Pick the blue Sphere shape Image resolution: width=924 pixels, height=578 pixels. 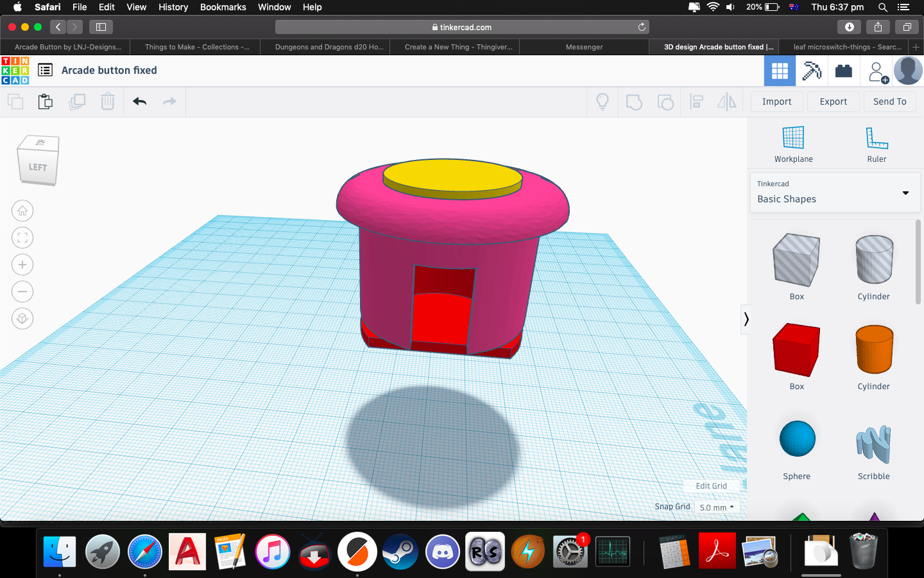797,439
